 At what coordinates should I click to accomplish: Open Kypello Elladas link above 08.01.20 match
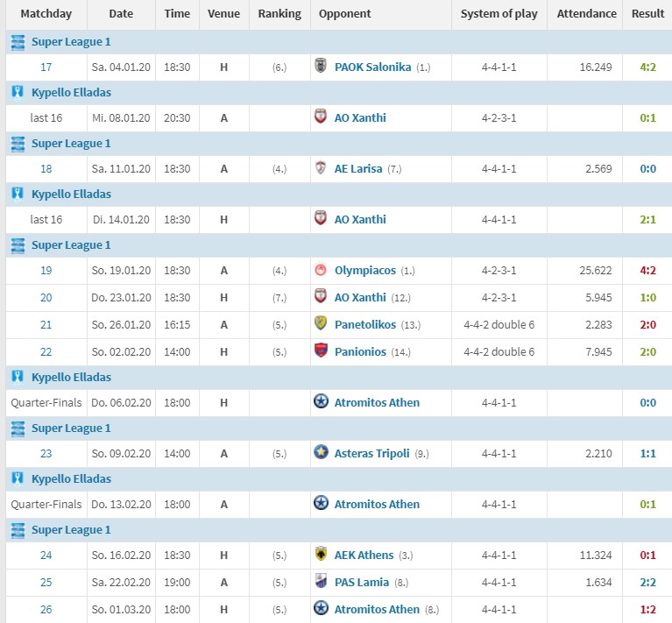pos(71,93)
